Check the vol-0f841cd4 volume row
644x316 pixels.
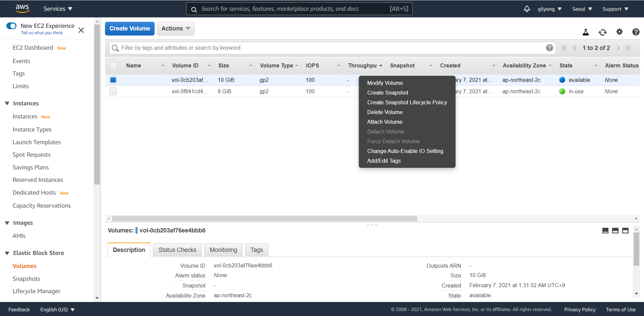pyautogui.click(x=113, y=91)
